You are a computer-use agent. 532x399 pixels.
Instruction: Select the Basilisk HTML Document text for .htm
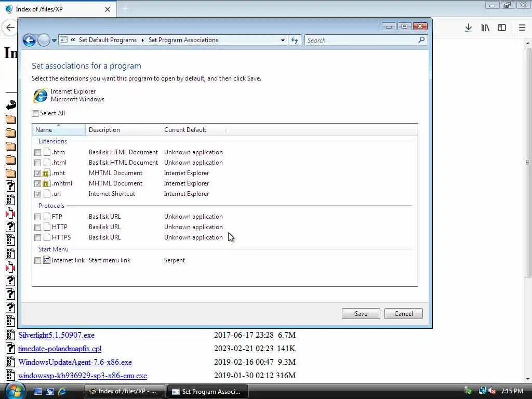(123, 152)
